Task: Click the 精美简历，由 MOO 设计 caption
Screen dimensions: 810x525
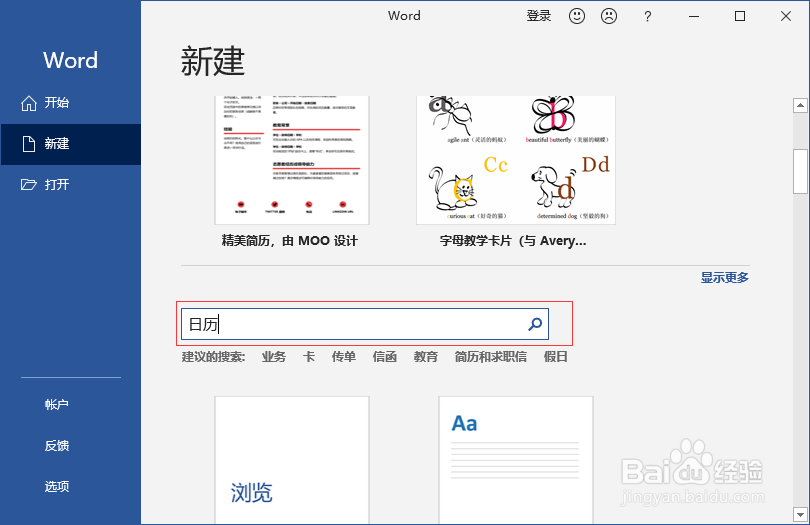Action: (x=290, y=241)
